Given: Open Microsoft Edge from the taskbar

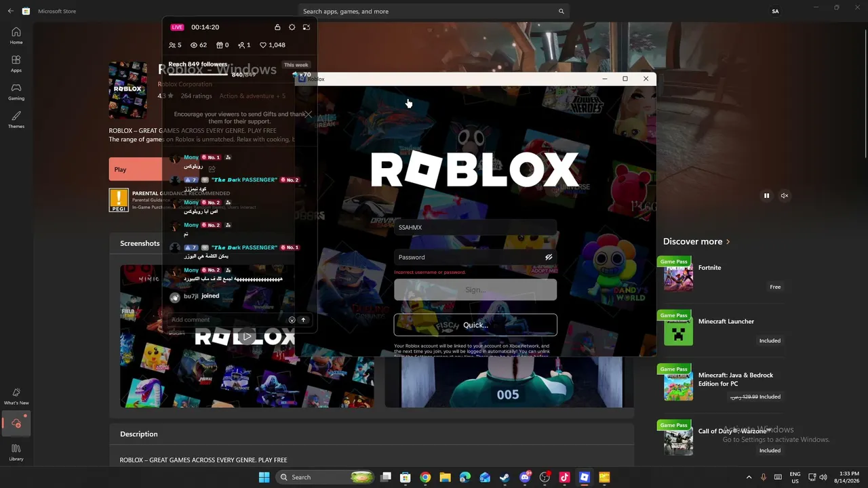Looking at the screenshot, I should (465, 477).
